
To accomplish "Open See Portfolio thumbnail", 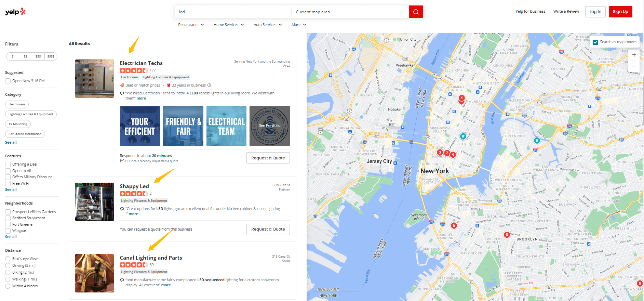I will (270, 126).
